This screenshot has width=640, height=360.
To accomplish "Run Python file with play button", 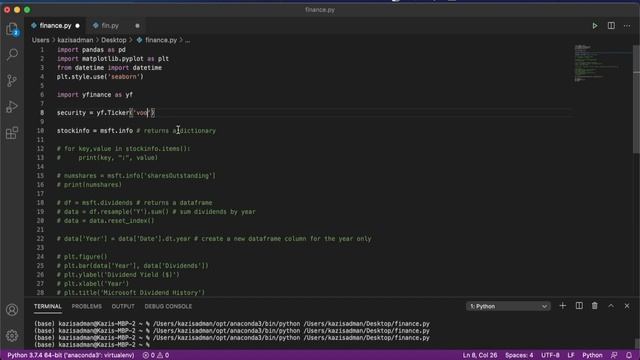I will (x=595, y=26).
